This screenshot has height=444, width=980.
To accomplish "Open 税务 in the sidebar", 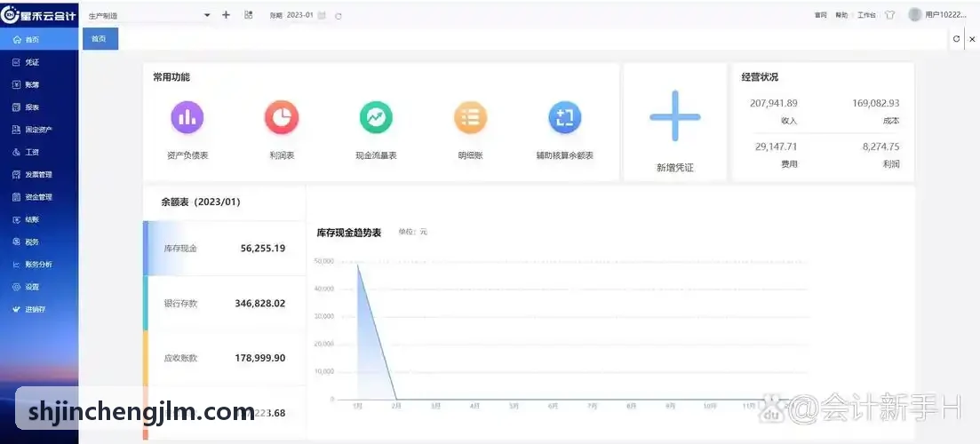I will point(39,242).
